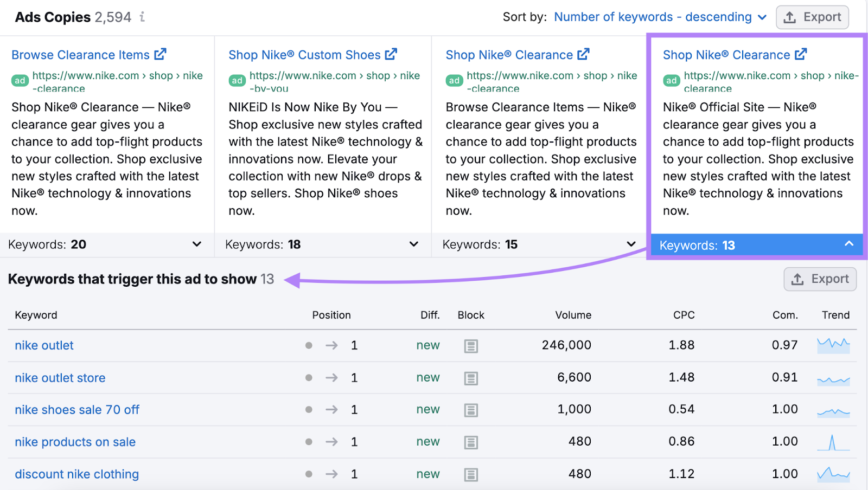Block the "nike shoes sale 70 off" keyword

(470, 410)
